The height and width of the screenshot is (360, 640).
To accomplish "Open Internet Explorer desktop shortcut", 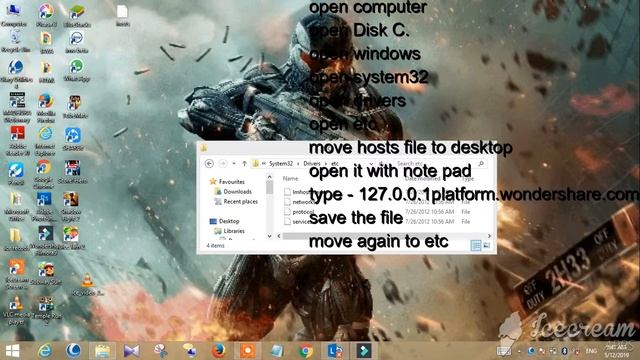I will (x=45, y=141).
